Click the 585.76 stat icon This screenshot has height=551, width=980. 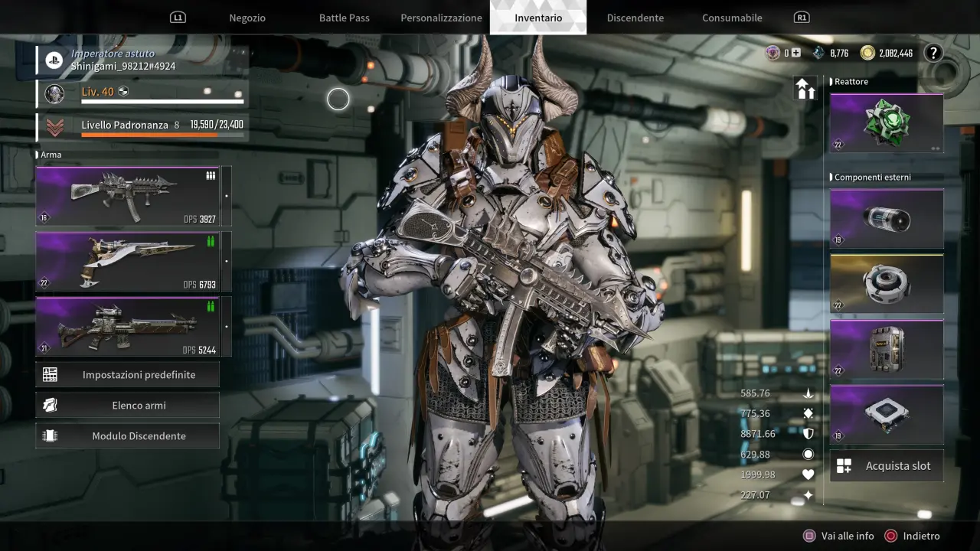[x=808, y=393]
